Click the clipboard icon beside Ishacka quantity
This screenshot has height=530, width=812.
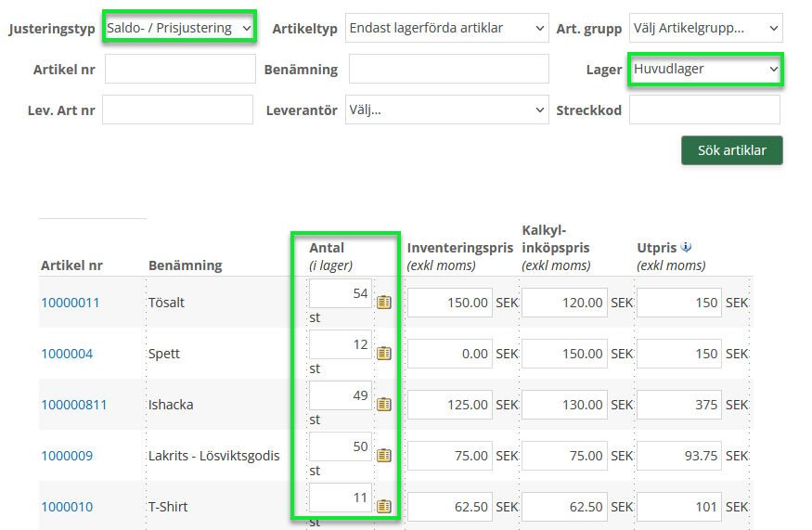[384, 404]
